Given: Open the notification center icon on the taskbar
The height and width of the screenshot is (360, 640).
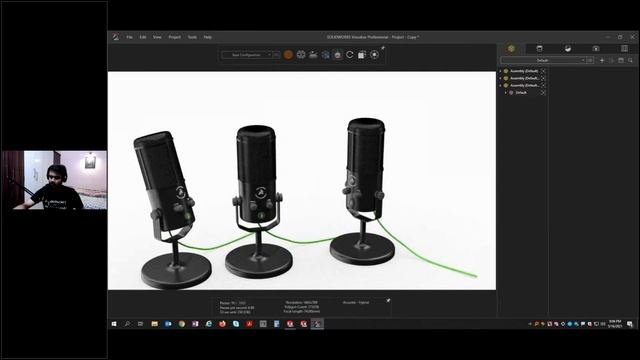Looking at the screenshot, I should (x=630, y=324).
